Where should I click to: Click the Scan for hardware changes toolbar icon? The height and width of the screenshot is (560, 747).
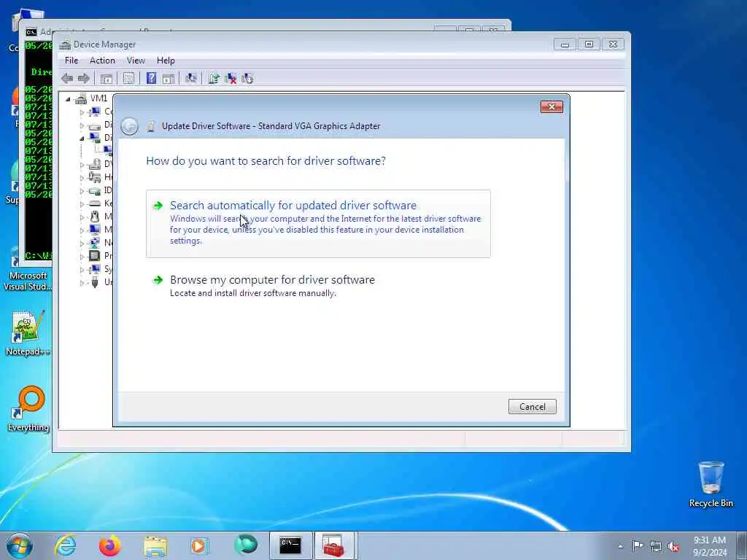191,79
